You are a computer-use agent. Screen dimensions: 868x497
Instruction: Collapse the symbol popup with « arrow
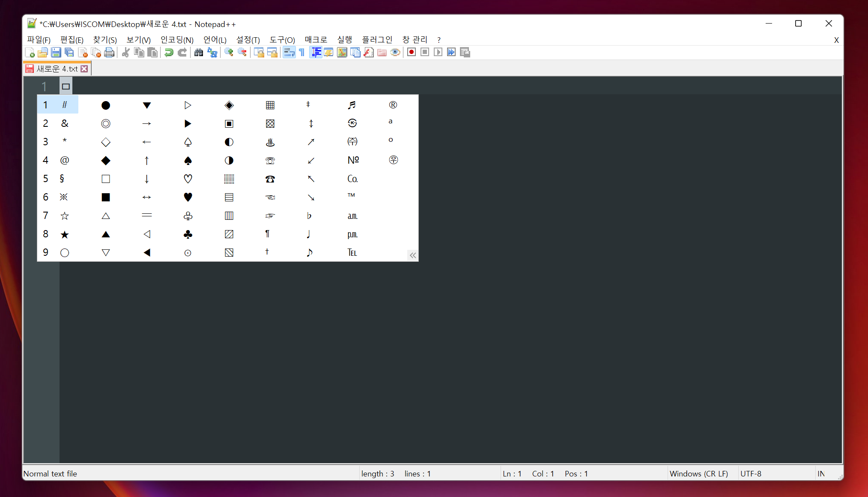coord(413,255)
